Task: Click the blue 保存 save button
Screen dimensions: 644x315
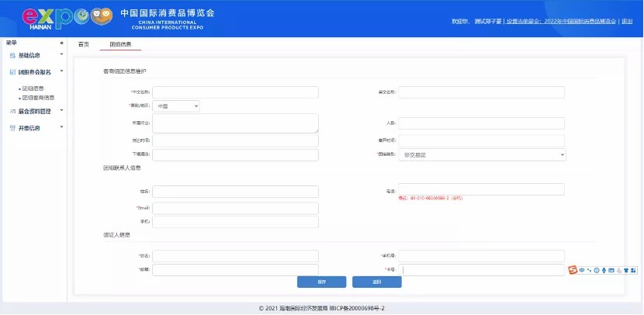Action: tap(321, 282)
